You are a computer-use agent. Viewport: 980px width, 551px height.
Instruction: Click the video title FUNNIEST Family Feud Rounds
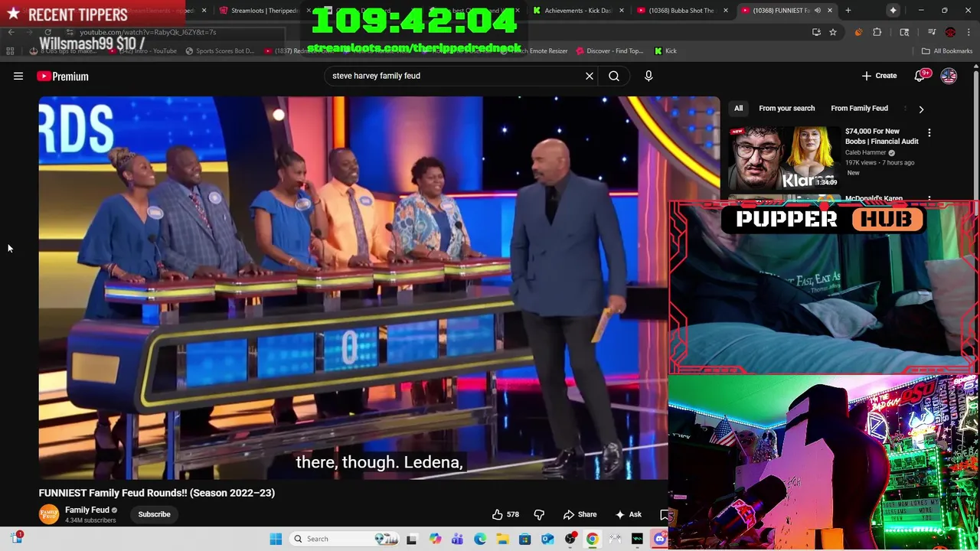[157, 493]
